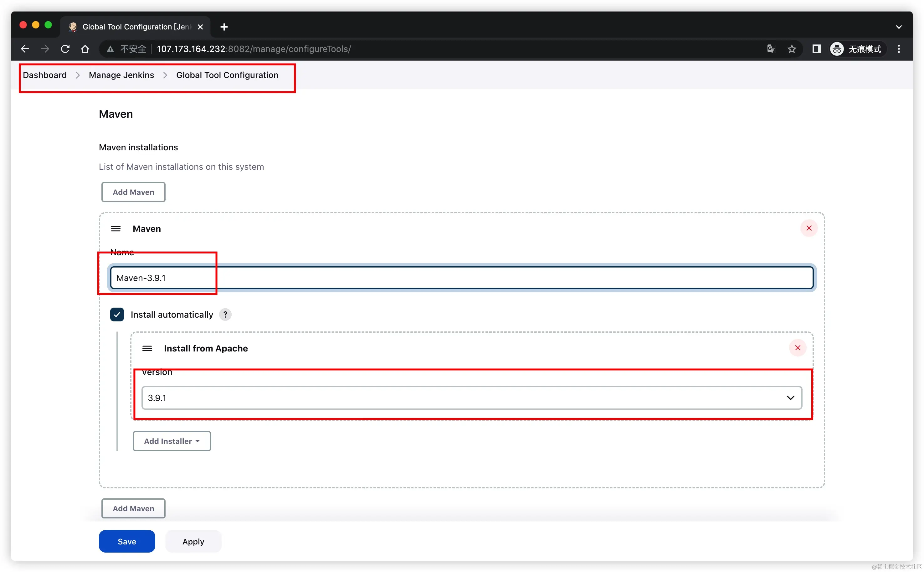Click the Maven section heading
Screen dimensions: 924x572
click(115, 114)
